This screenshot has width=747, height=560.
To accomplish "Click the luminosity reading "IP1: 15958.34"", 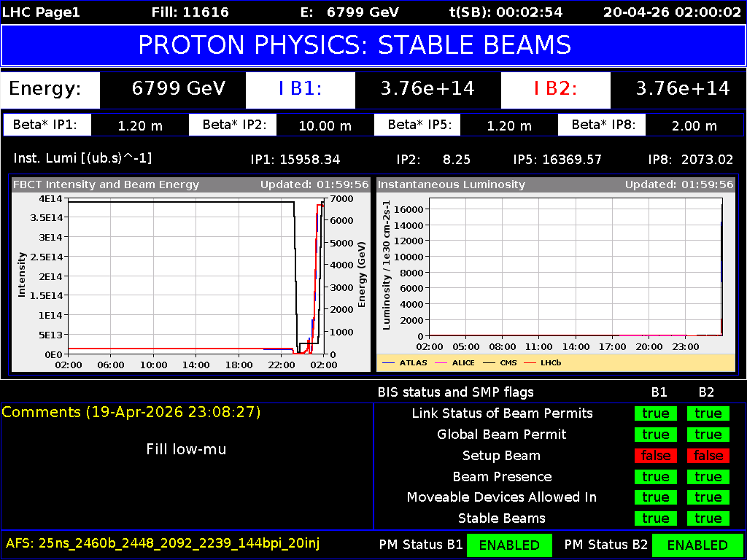I will pyautogui.click(x=295, y=160).
